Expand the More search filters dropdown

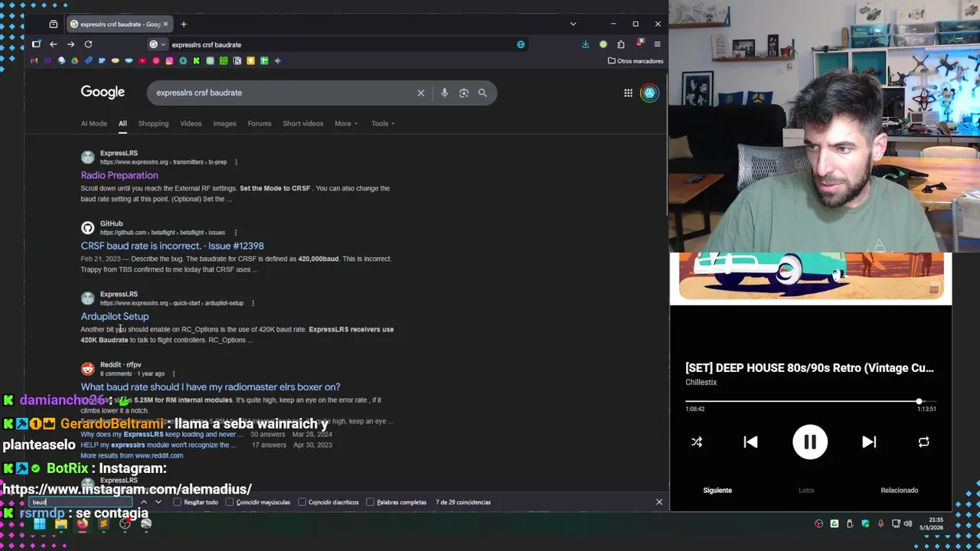click(346, 123)
